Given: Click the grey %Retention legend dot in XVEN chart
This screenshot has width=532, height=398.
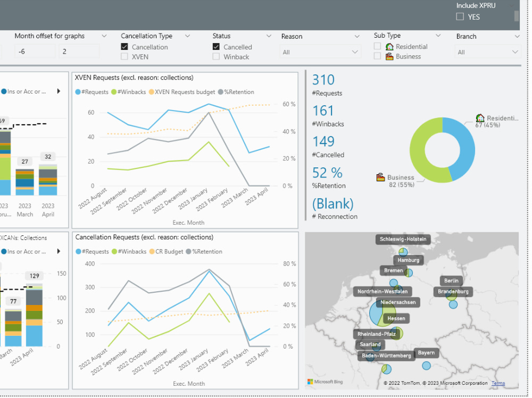Looking at the screenshot, I should pos(220,92).
